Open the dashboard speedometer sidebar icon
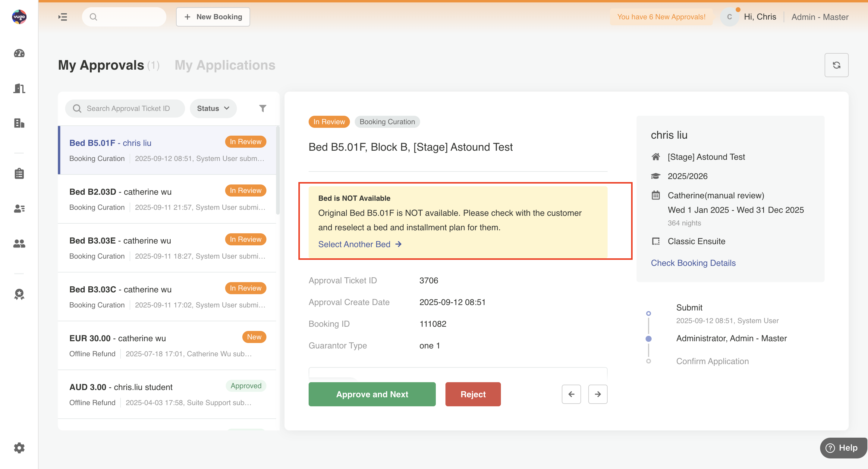This screenshot has width=868, height=469. (x=19, y=53)
